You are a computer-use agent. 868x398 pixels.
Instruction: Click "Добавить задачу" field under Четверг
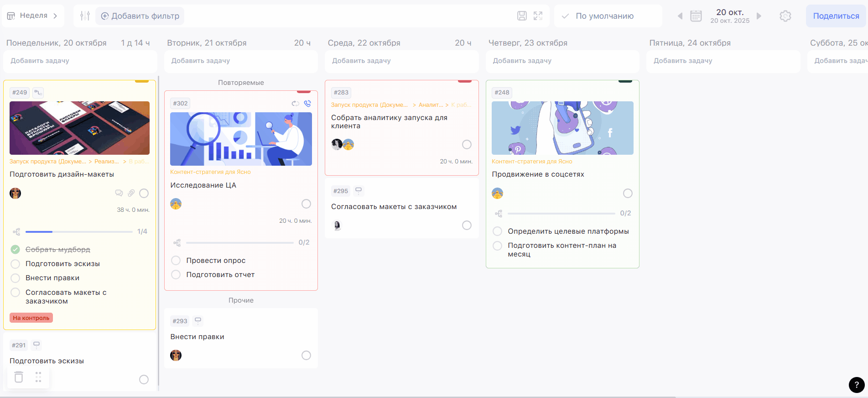tap(562, 61)
